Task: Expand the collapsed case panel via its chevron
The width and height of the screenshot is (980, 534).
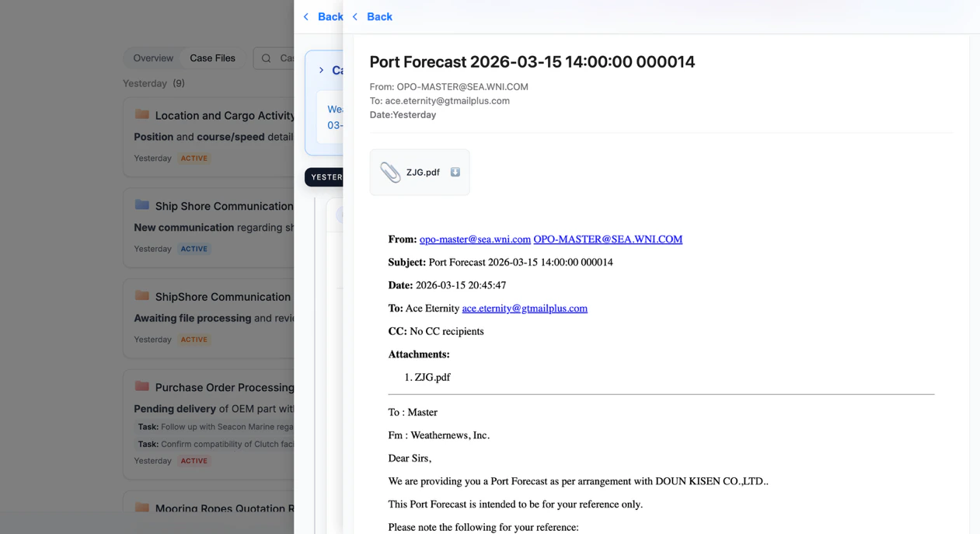Action: [322, 69]
